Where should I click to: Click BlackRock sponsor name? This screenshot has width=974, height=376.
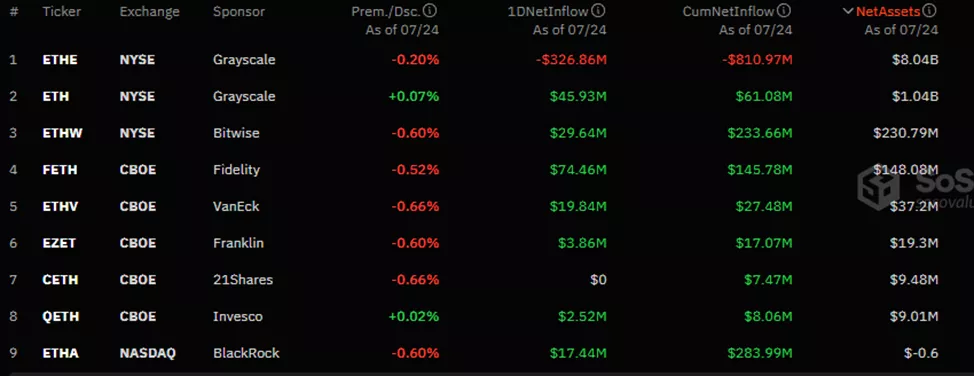pos(246,353)
